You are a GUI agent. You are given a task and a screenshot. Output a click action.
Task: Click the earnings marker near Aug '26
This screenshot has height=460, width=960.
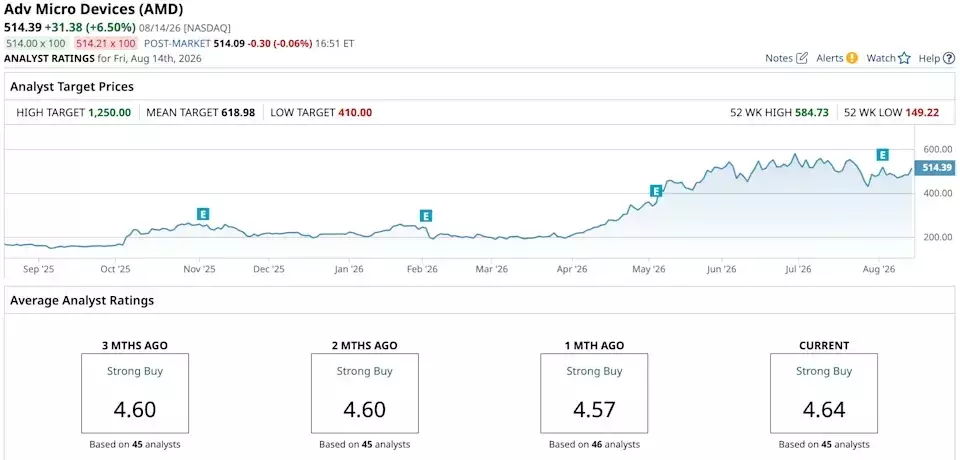882,154
